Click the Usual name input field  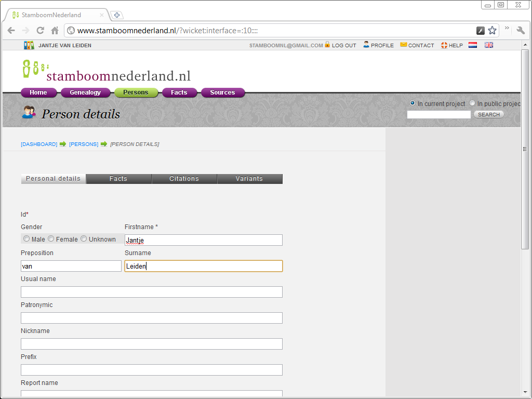[x=152, y=292]
